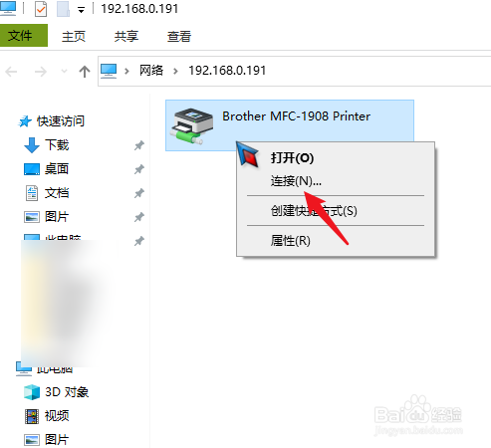This screenshot has width=491, height=448.
Task: Click the computer icon in address bar
Action: (x=109, y=71)
